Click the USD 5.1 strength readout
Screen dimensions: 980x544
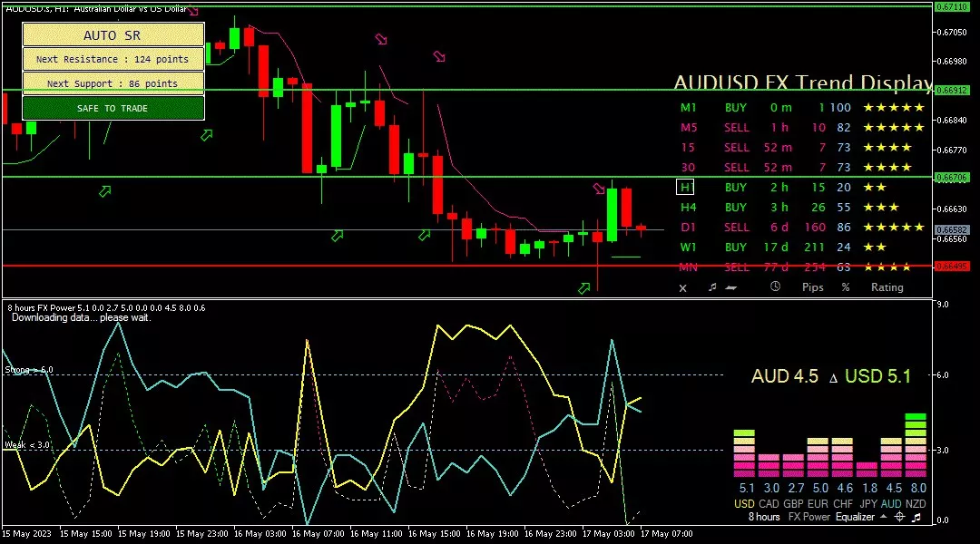(878, 376)
